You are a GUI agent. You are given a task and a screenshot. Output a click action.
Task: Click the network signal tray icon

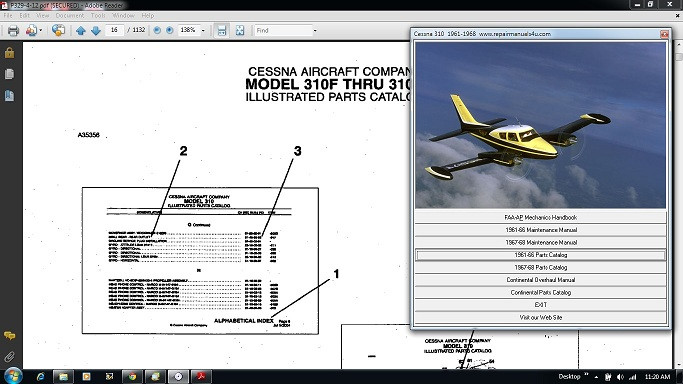tap(632, 377)
